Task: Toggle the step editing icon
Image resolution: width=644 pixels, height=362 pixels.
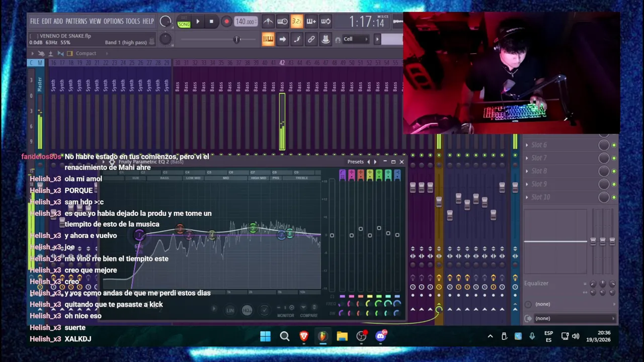Action: (297, 39)
